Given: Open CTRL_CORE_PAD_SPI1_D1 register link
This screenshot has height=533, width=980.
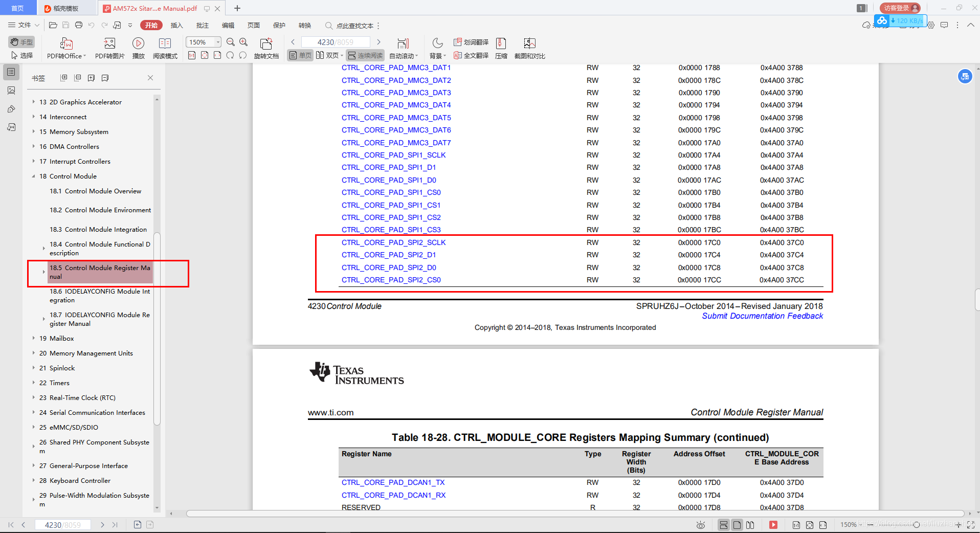Looking at the screenshot, I should point(388,167).
